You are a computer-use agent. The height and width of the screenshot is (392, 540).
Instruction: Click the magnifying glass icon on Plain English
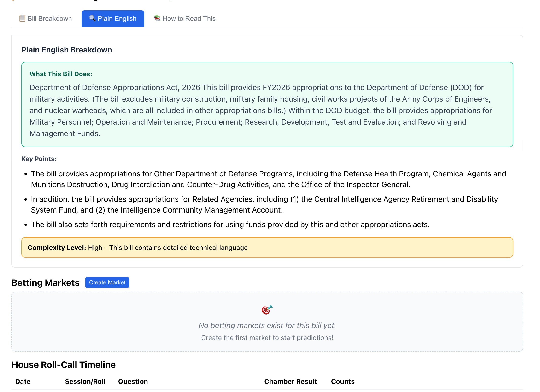tap(92, 18)
